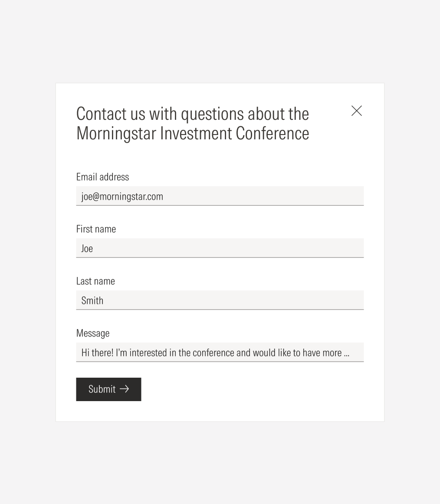
Task: Click the Last name label
Action: pyautogui.click(x=95, y=281)
